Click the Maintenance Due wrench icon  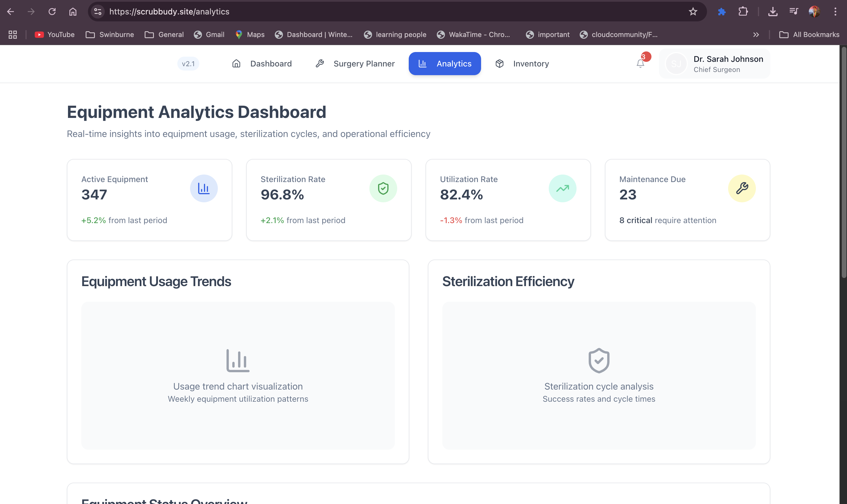point(742,188)
